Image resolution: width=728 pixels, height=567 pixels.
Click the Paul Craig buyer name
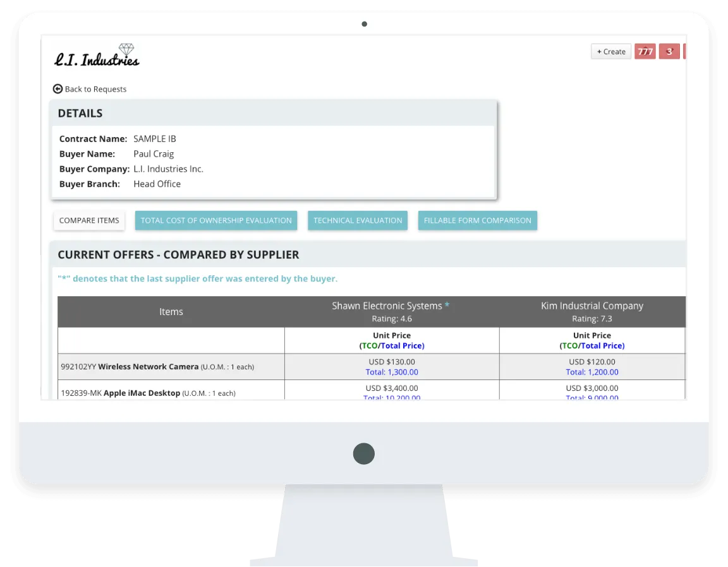pos(154,153)
